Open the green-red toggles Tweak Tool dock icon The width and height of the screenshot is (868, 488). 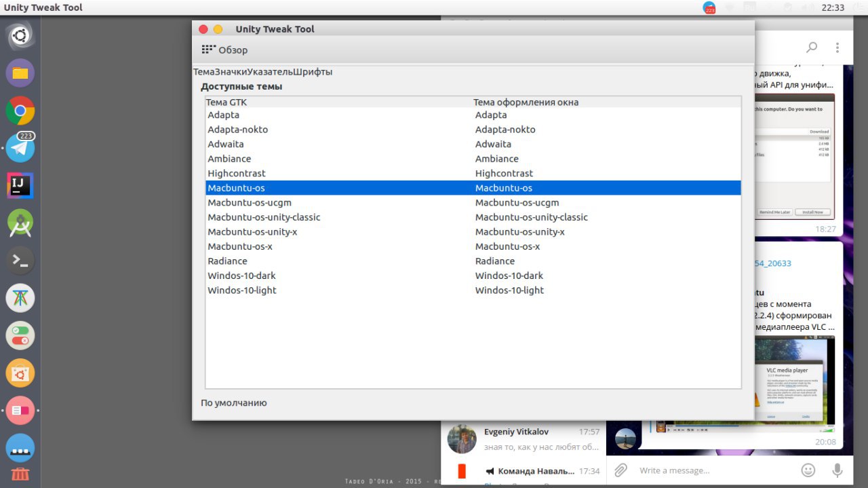pyautogui.click(x=20, y=335)
